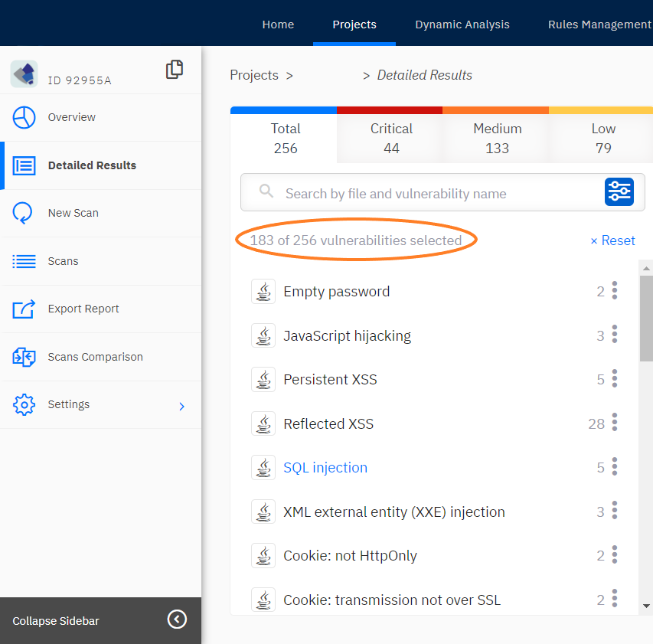Select the Empty password vulnerability
Image resolution: width=653 pixels, height=644 pixels.
coord(337,292)
